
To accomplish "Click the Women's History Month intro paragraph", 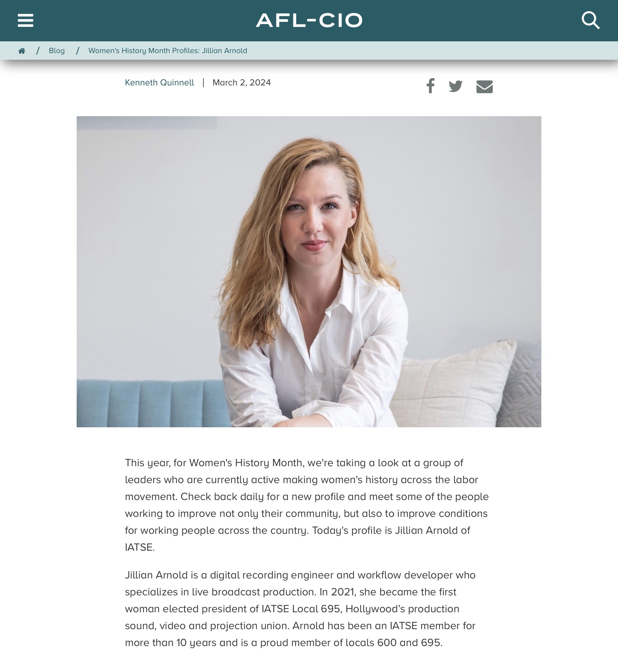I will click(307, 505).
